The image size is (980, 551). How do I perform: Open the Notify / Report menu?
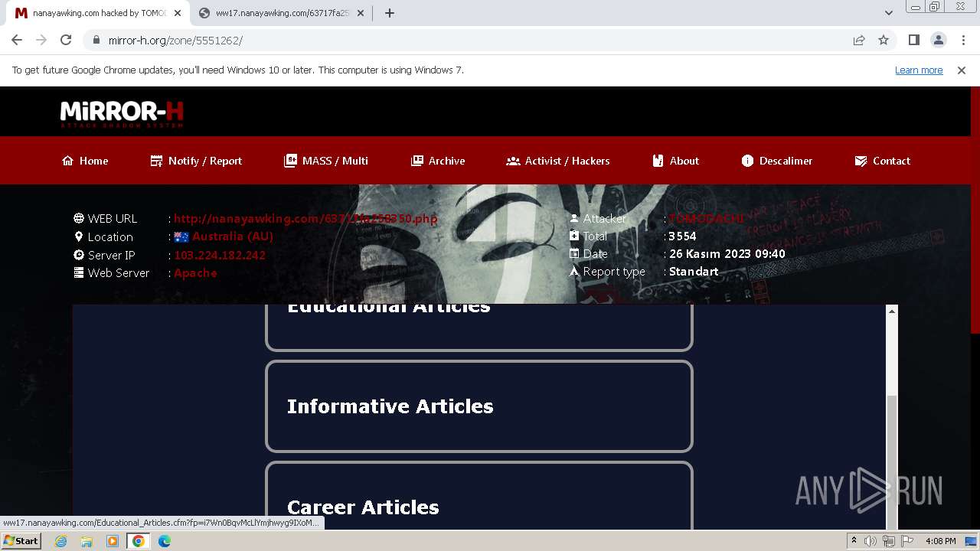point(196,161)
